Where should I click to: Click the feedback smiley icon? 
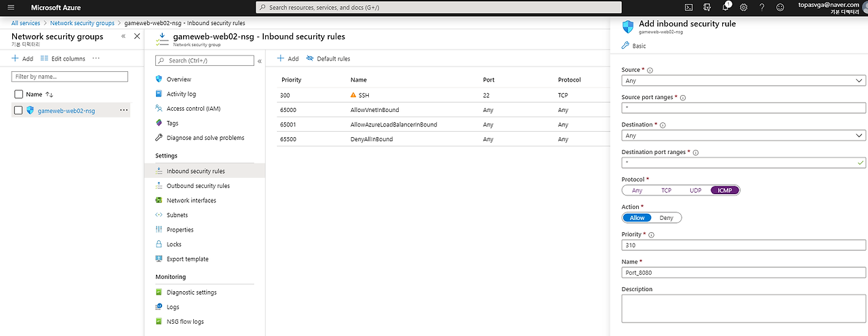tap(781, 7)
